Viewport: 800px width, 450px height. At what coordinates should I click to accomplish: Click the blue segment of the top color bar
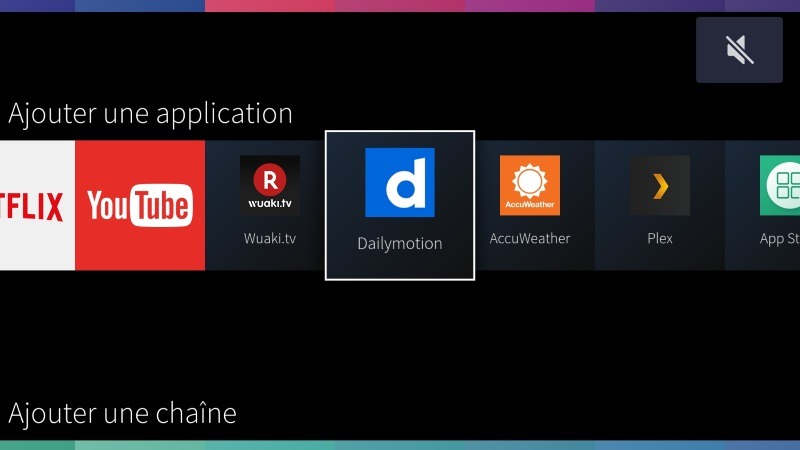point(140,5)
